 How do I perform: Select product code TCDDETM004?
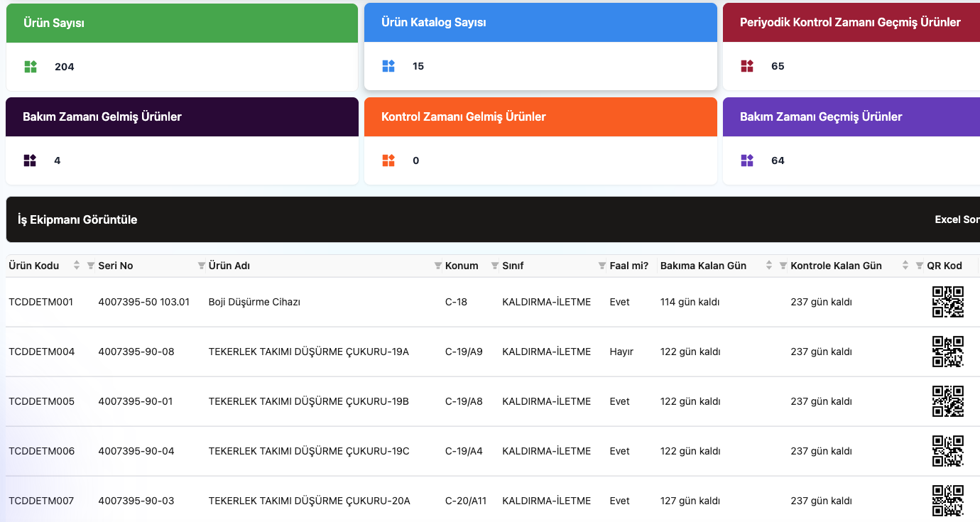point(42,352)
